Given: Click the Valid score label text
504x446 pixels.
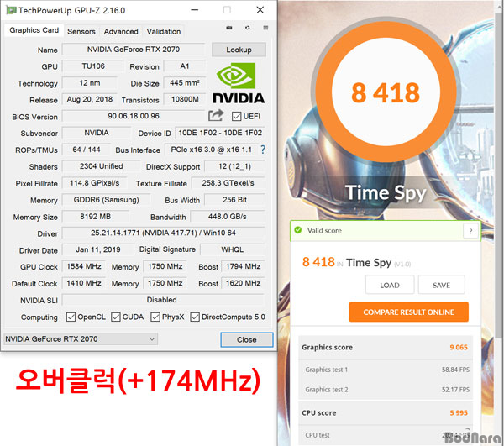Looking at the screenshot, I should point(324,230).
